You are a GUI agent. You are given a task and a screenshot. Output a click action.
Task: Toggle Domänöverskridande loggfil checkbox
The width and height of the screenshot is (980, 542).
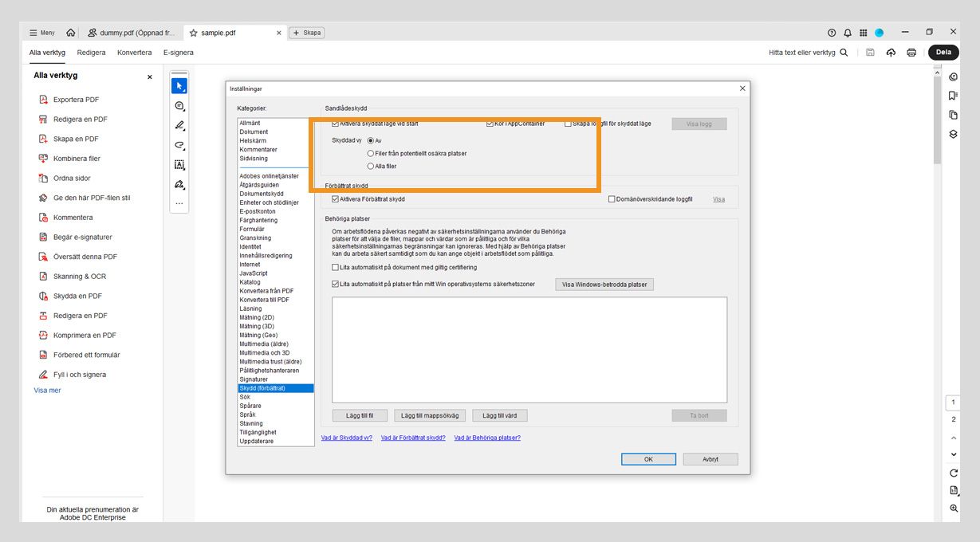[x=612, y=199]
